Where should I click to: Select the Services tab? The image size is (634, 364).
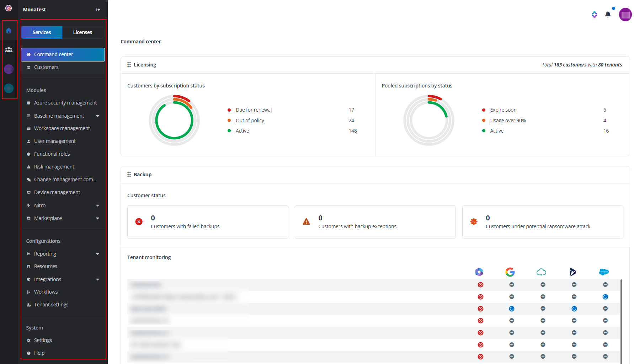pos(42,32)
